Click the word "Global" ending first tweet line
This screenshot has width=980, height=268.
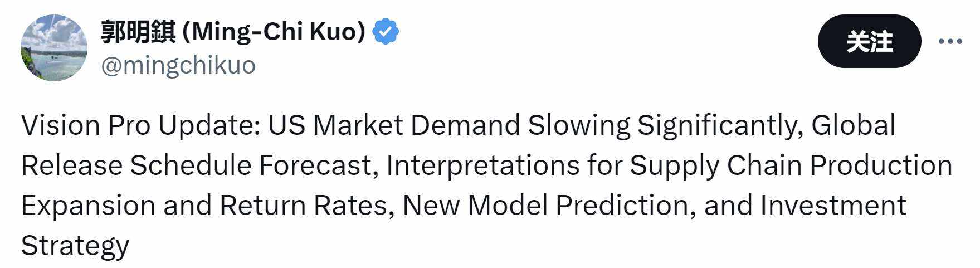coord(853,125)
